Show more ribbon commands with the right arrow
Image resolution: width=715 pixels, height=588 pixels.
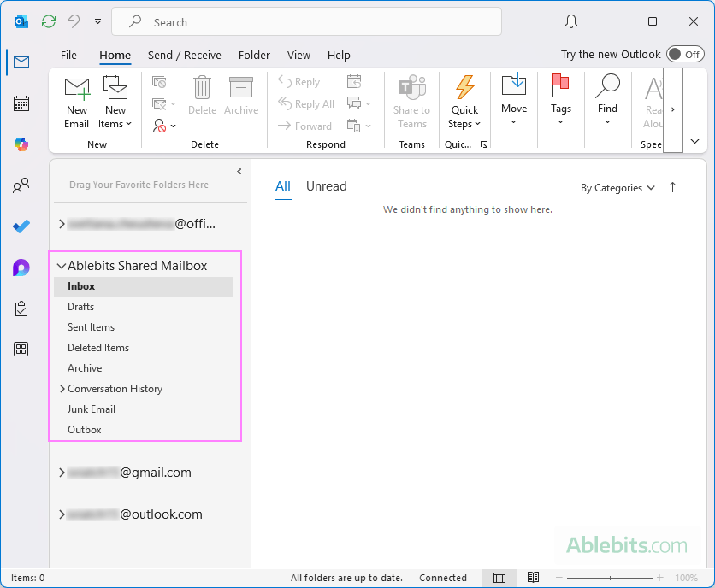click(672, 109)
